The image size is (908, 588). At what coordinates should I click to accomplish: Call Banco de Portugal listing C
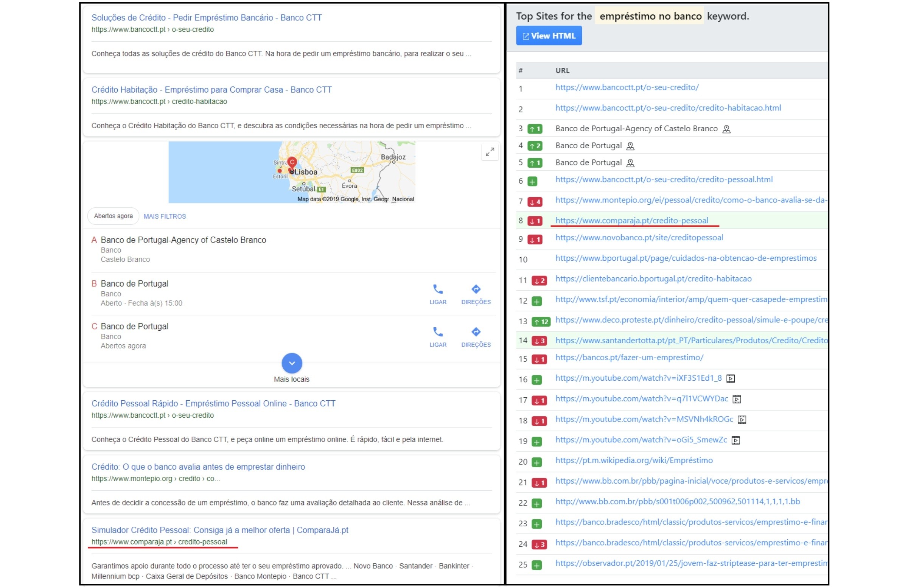click(438, 337)
